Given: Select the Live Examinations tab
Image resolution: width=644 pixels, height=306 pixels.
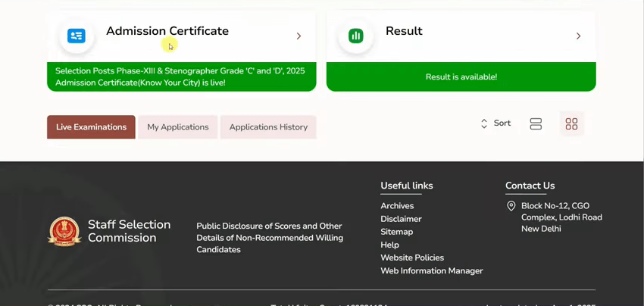Looking at the screenshot, I should [x=91, y=127].
